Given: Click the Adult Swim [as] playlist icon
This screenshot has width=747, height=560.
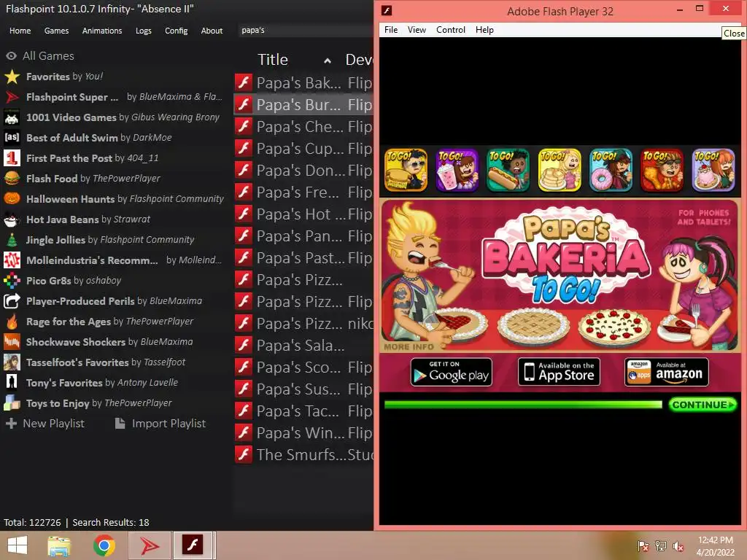Looking at the screenshot, I should click(12, 138).
